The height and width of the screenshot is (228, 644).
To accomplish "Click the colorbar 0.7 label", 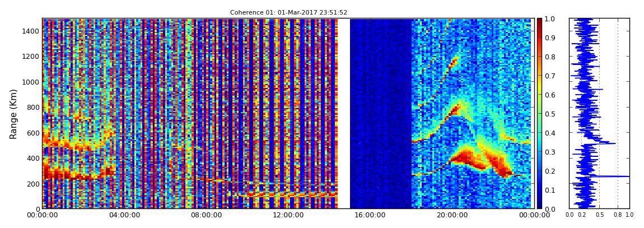I will 549,76.
